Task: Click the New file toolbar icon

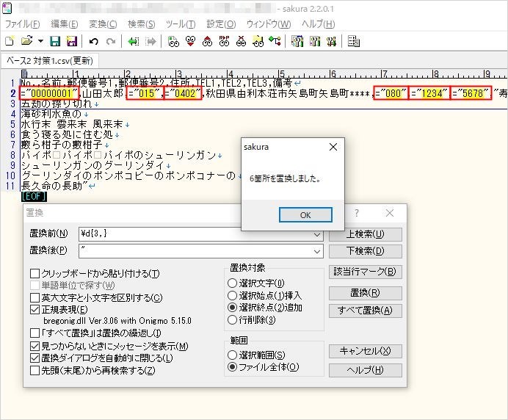Action: pos(10,41)
